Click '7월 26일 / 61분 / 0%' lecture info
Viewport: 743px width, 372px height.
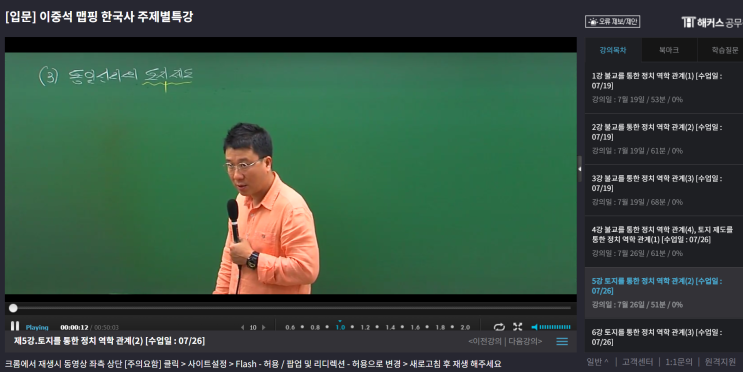pyautogui.click(x=637, y=254)
